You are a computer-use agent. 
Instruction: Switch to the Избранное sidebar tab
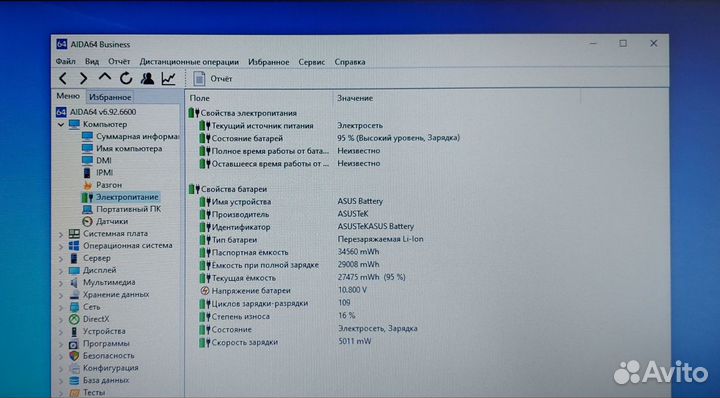[110, 97]
